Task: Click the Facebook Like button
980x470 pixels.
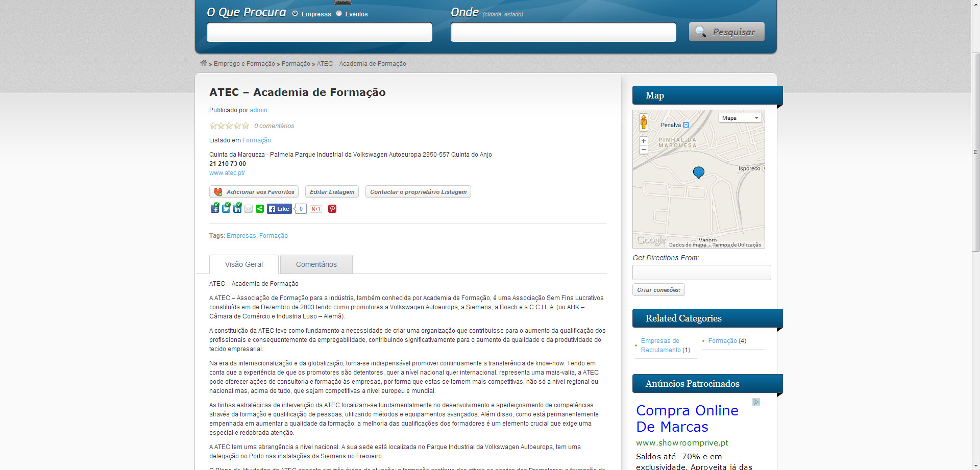Action: coord(279,209)
